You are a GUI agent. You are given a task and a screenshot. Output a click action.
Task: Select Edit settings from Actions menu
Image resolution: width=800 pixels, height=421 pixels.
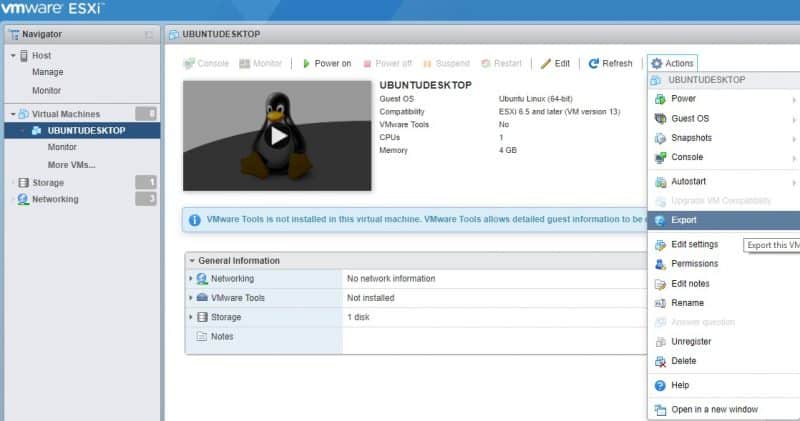pos(693,245)
